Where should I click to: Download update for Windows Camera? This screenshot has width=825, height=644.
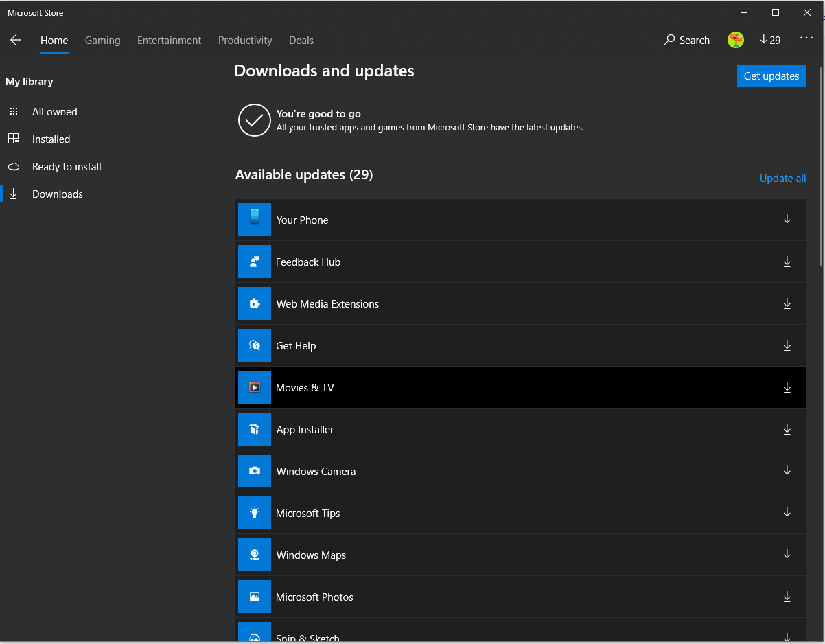[787, 471]
